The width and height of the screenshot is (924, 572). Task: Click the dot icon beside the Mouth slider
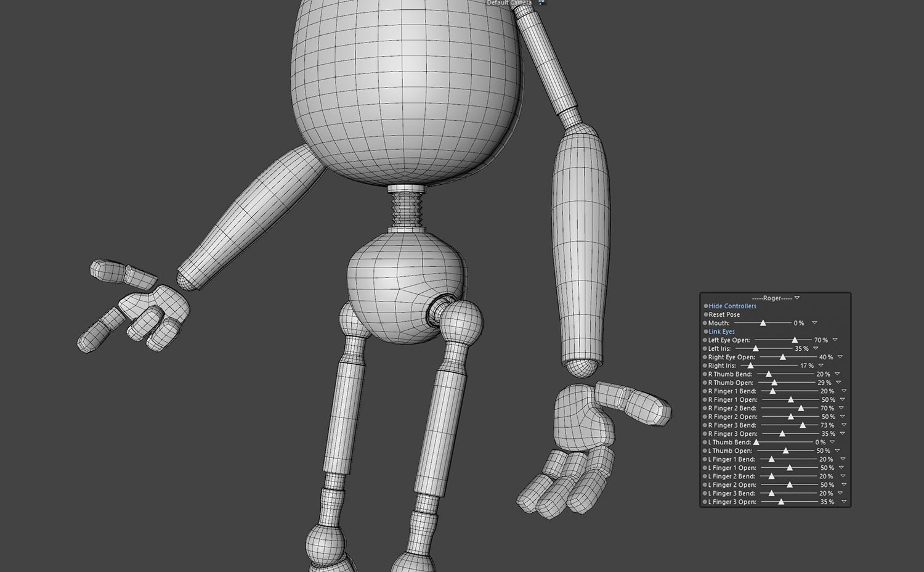point(706,323)
